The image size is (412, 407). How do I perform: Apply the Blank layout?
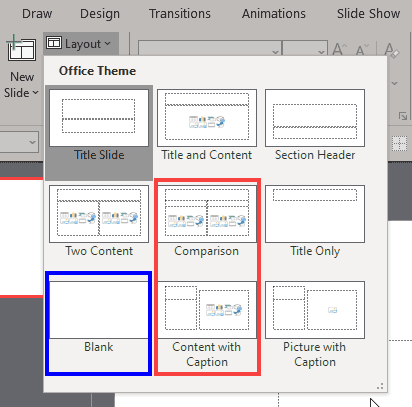pos(99,318)
